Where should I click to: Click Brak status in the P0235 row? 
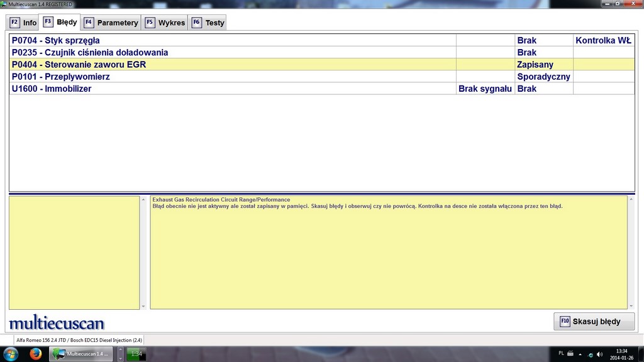click(x=544, y=53)
